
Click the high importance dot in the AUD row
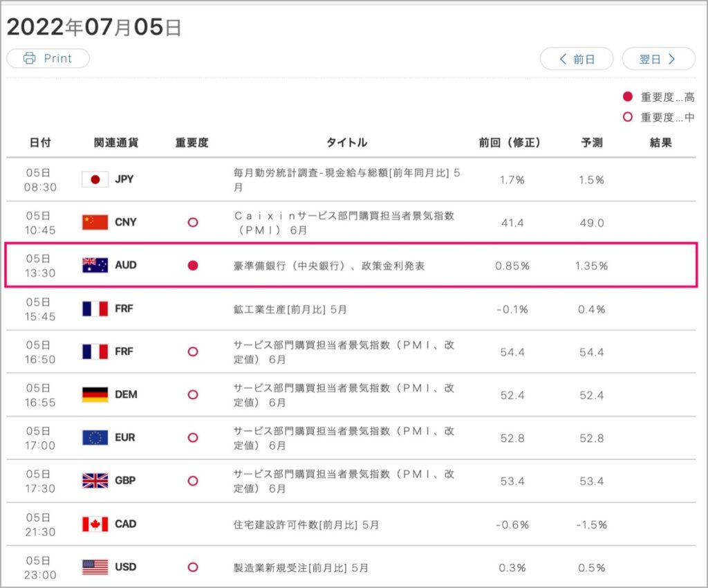[193, 266]
